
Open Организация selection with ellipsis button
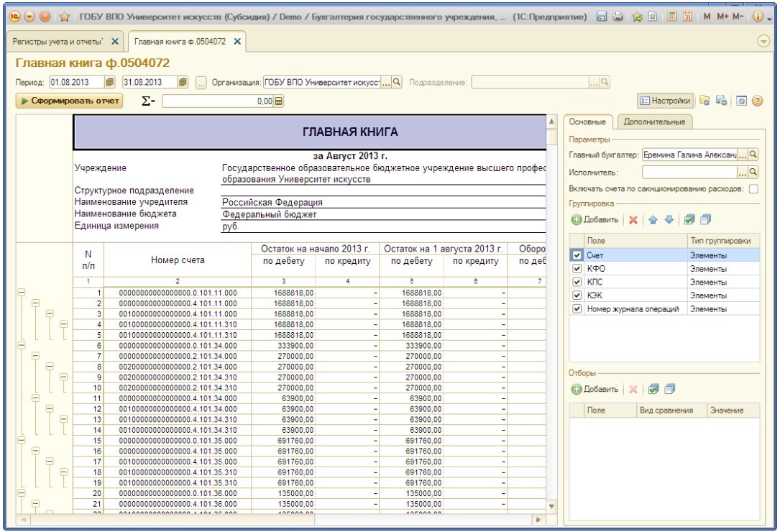386,83
